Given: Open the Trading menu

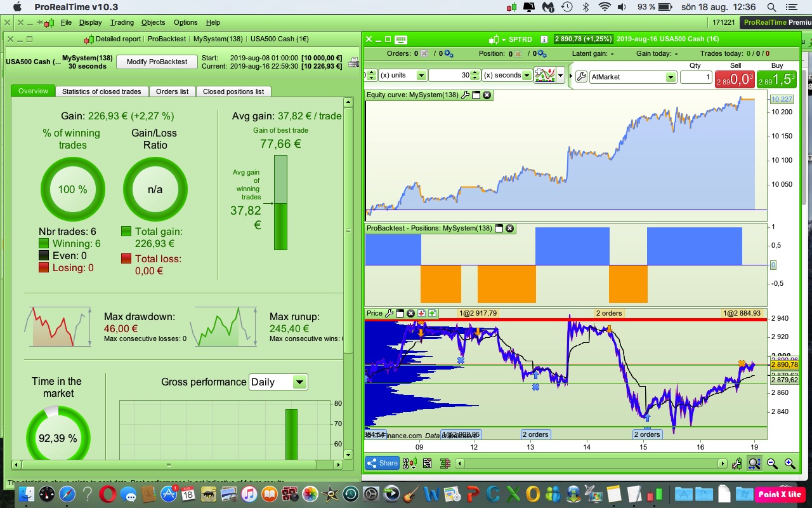Looking at the screenshot, I should click(122, 22).
